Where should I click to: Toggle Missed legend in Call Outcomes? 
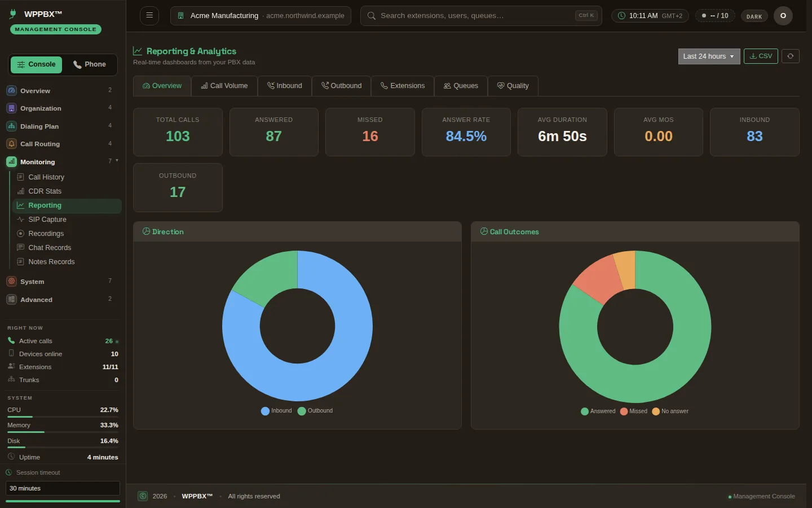(x=634, y=411)
